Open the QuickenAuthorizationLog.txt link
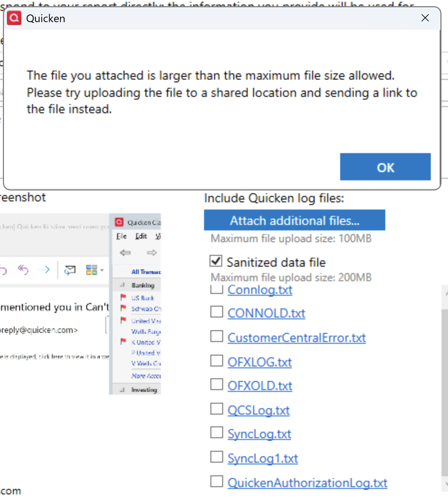Viewport: 448px width, 504px height. pos(307,483)
